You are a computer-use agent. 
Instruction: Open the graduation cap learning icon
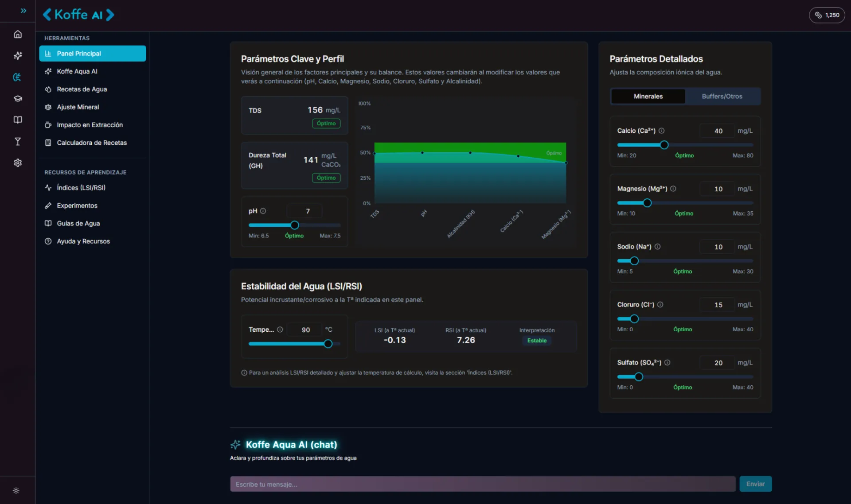point(18,99)
